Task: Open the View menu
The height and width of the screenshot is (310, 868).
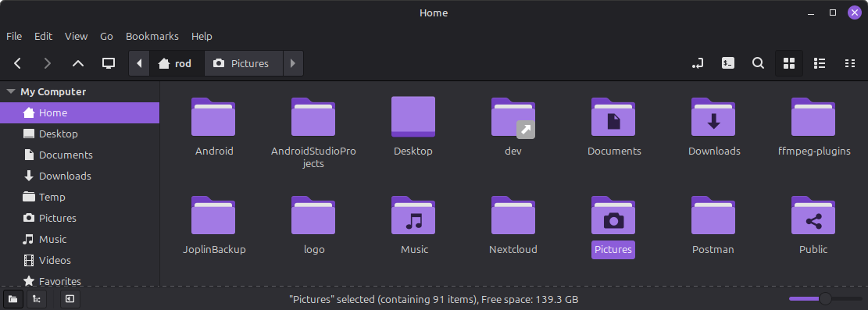Action: pyautogui.click(x=76, y=36)
